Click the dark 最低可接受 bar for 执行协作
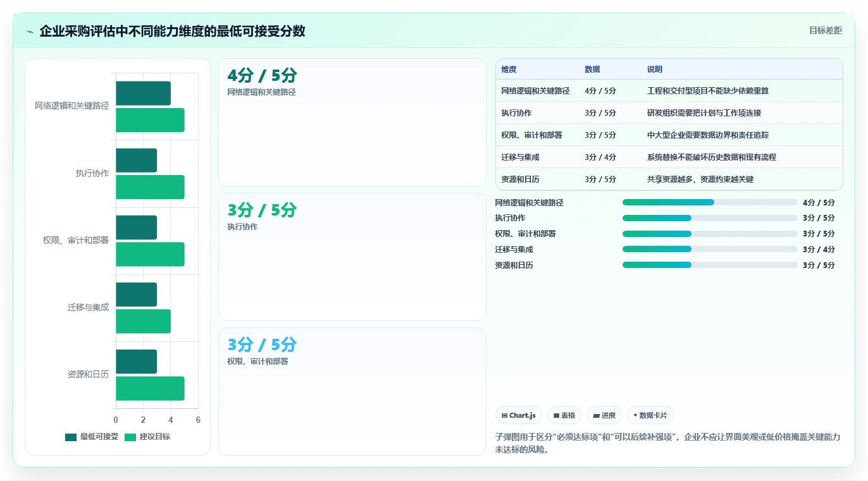This screenshot has height=481, width=868. (x=136, y=161)
